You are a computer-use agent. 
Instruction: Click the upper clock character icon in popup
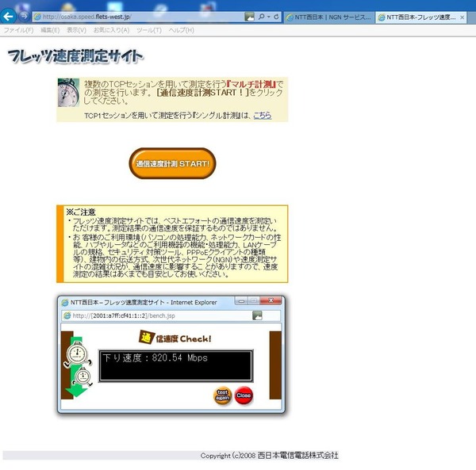78,354
